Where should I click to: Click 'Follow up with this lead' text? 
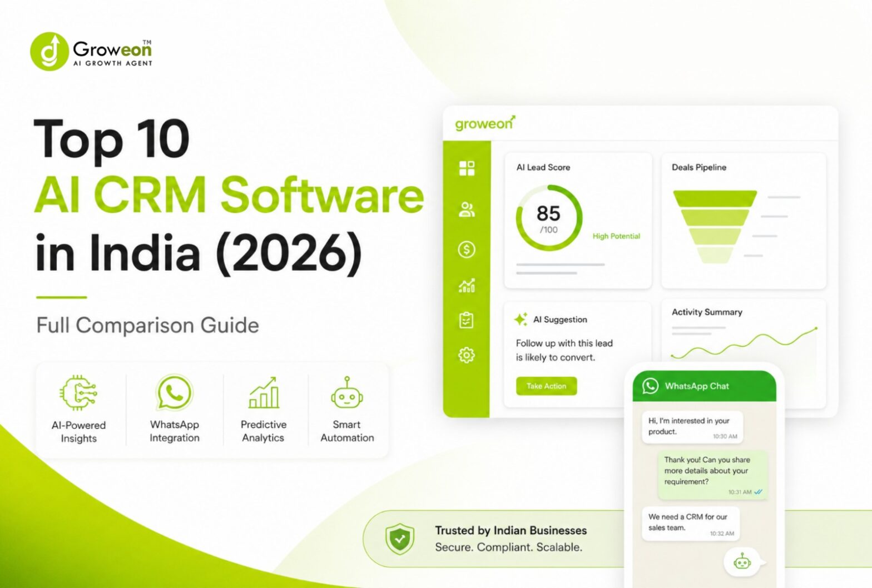click(564, 343)
